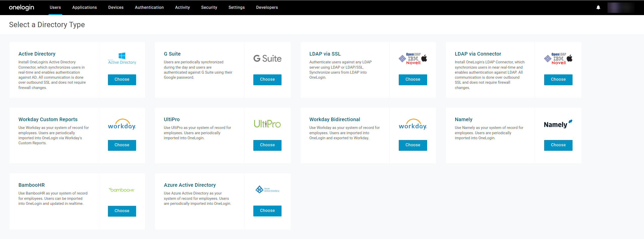
Task: Choose the Active Directory directory type
Action: click(x=122, y=80)
